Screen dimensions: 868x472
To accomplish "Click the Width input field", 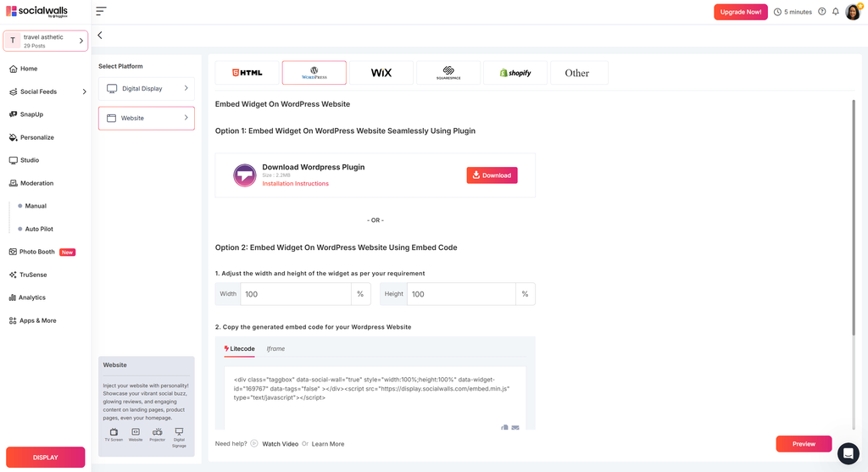I will (296, 294).
